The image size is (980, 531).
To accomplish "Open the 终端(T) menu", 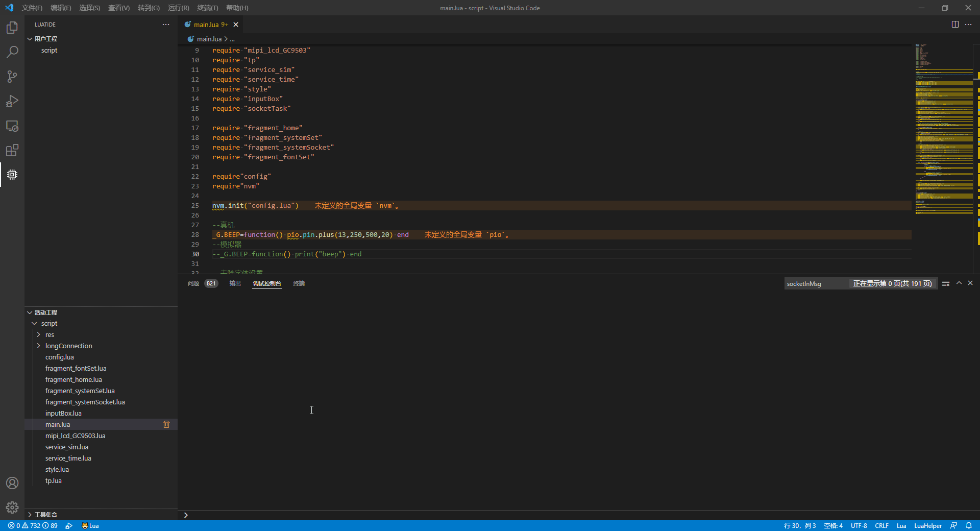I will 208,8.
